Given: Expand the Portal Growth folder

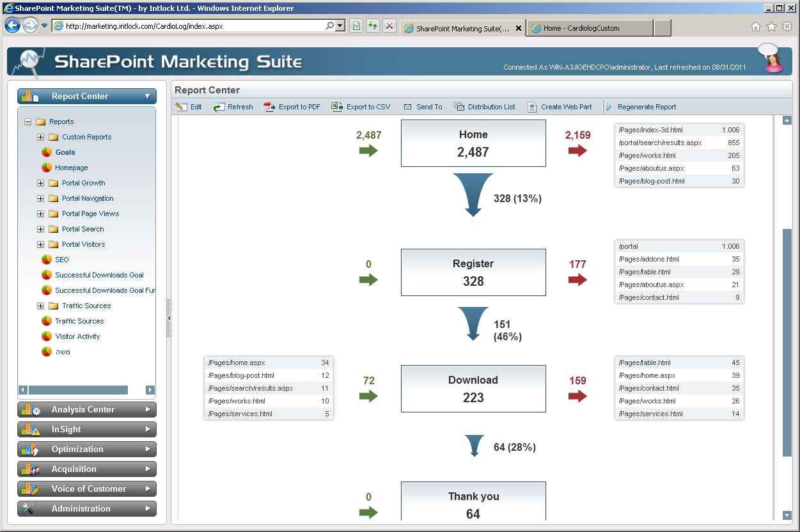Looking at the screenshot, I should pos(40,183).
